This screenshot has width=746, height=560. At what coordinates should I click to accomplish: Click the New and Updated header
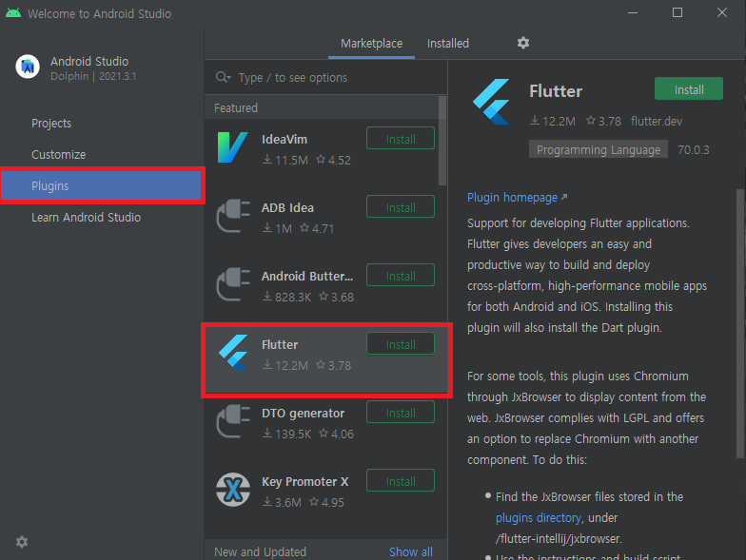[x=261, y=551]
